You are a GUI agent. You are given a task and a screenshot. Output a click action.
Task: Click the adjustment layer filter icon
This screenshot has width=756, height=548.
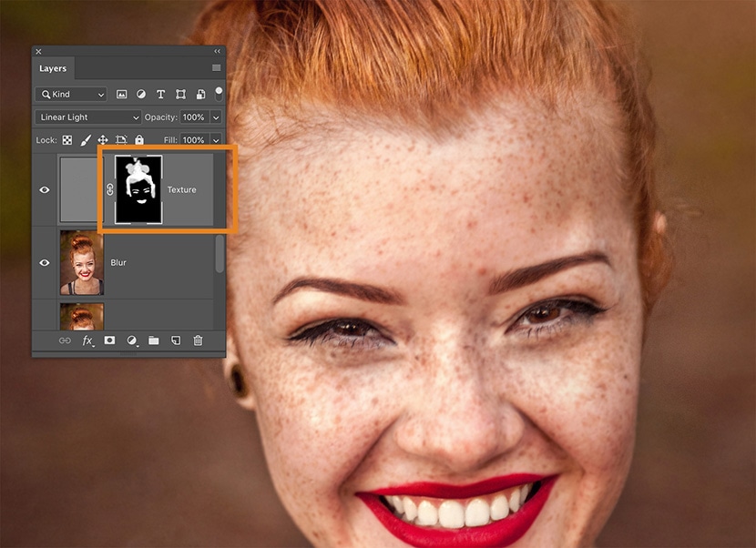(141, 95)
